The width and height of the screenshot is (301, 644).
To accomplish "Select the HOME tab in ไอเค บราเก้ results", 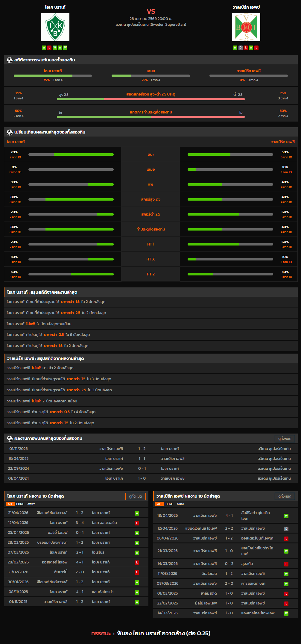I will tap(20, 504).
